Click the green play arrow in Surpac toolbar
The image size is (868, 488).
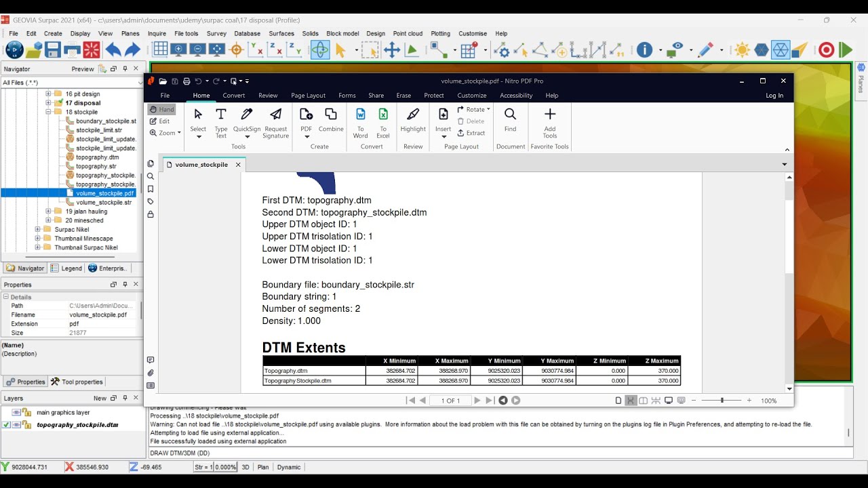845,49
